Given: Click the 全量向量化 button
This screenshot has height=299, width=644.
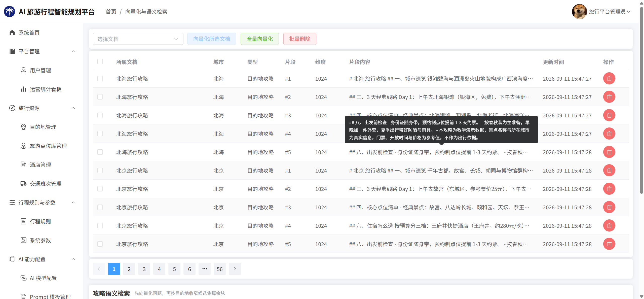Looking at the screenshot, I should pos(259,39).
